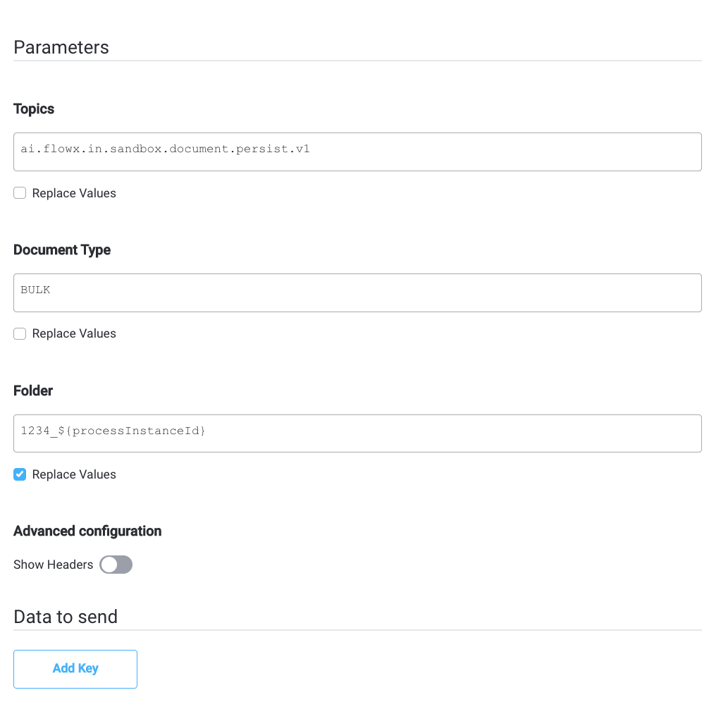
Task: Click Replace Values label text below Folder
Action: pos(74,474)
